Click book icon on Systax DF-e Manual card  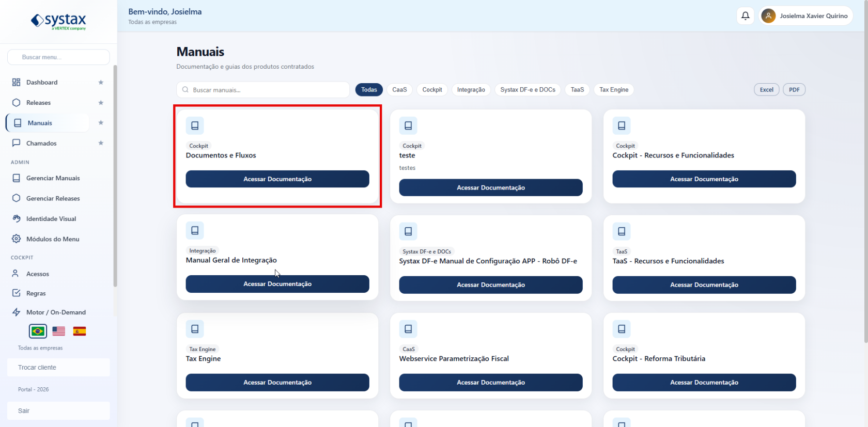408,231
